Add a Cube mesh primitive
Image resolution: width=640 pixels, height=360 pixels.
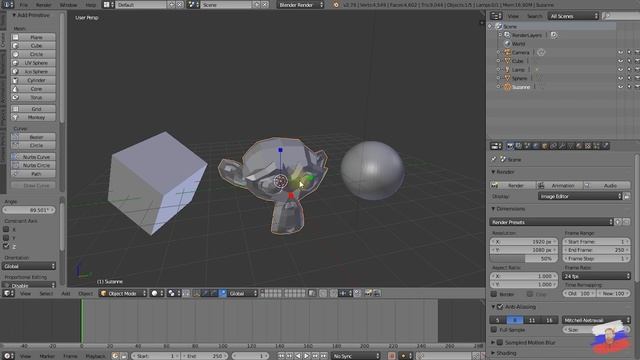[33, 46]
